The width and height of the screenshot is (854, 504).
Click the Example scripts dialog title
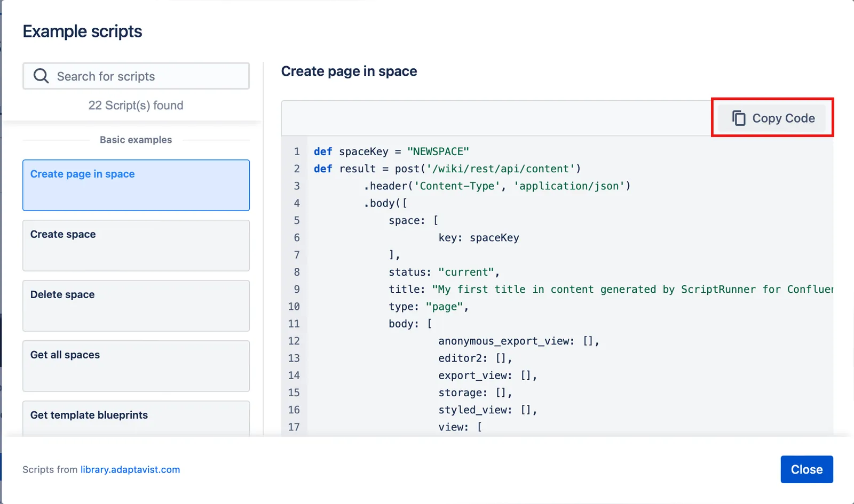tap(82, 31)
